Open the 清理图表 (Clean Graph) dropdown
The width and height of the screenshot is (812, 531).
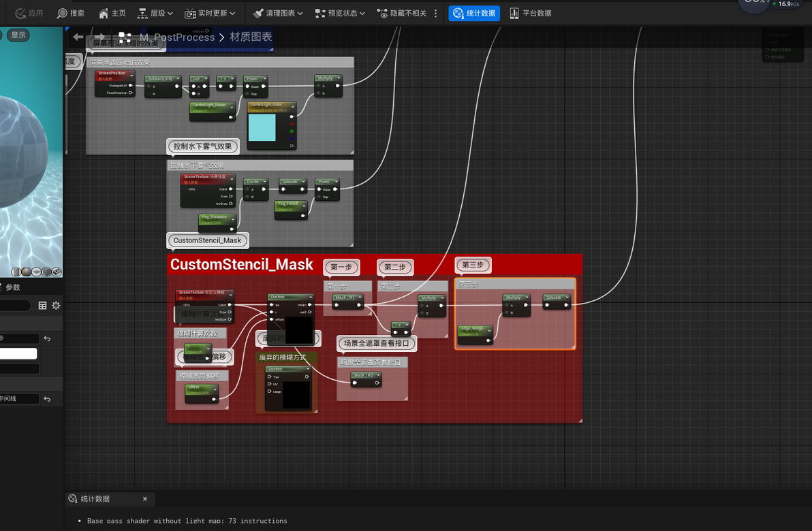277,13
